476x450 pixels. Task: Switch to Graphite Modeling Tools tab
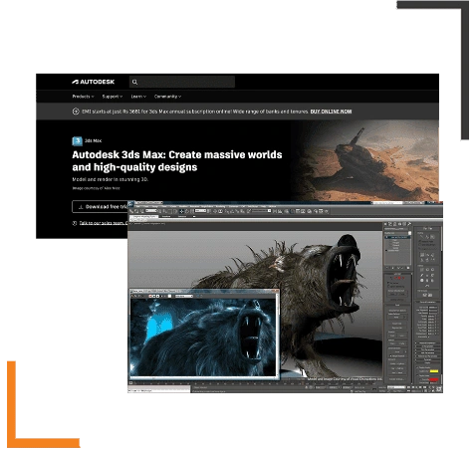pyautogui.click(x=143, y=216)
